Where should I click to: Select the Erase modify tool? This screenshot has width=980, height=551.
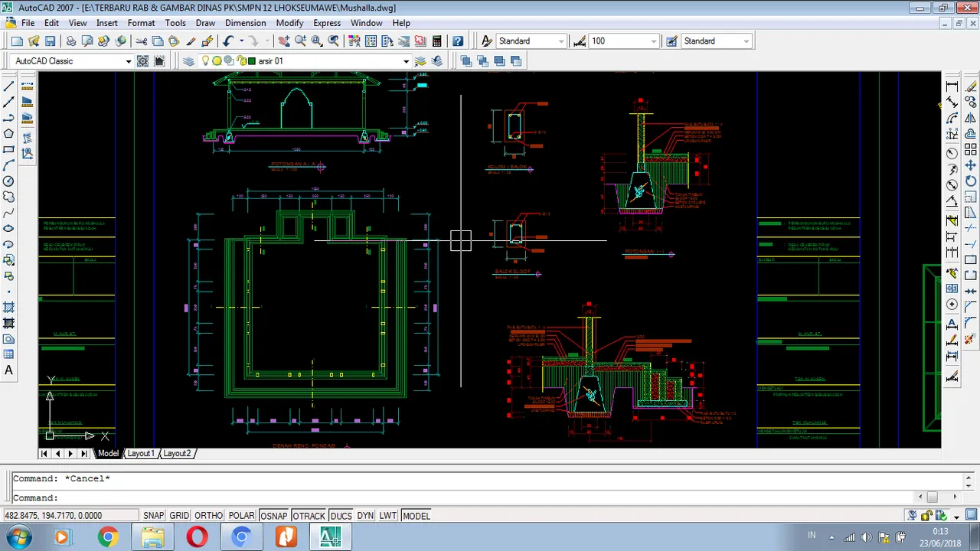coord(971,86)
